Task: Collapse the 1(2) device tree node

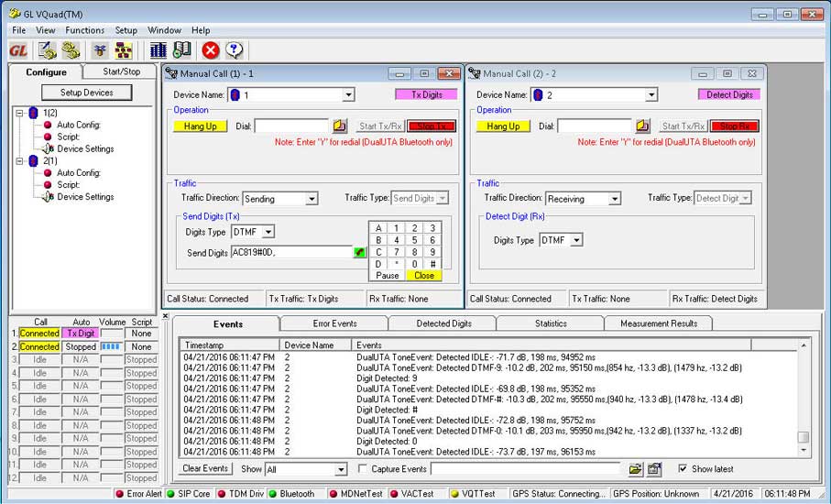Action: pyautogui.click(x=19, y=113)
